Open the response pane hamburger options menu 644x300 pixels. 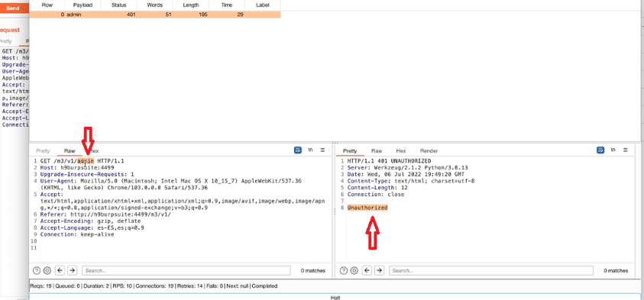click(626, 150)
